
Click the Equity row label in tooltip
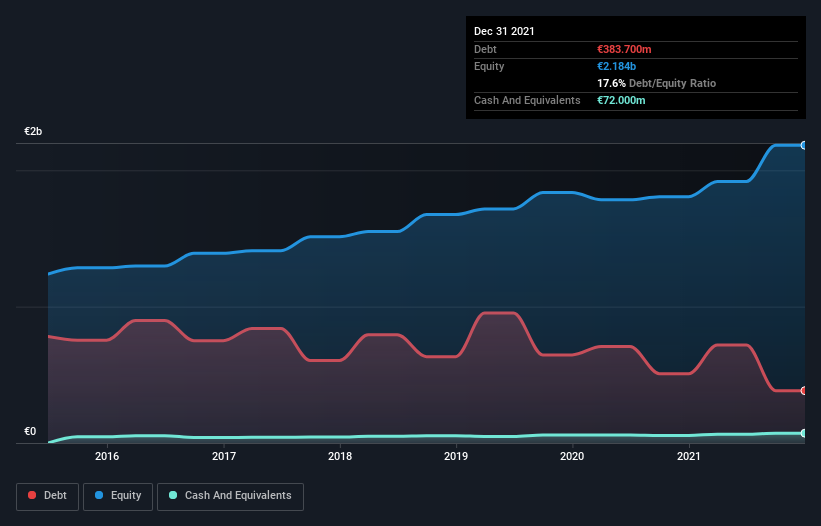[x=489, y=66]
